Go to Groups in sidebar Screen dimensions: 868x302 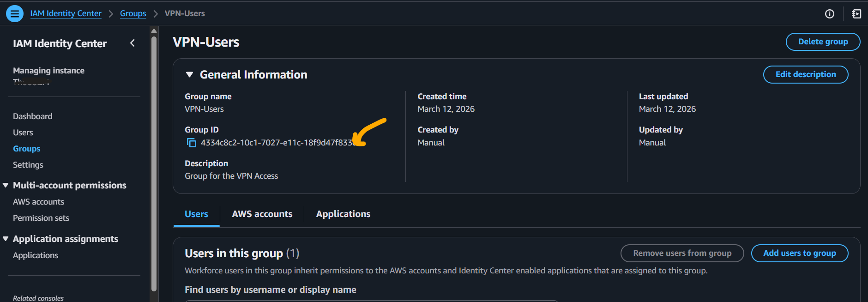tap(27, 149)
